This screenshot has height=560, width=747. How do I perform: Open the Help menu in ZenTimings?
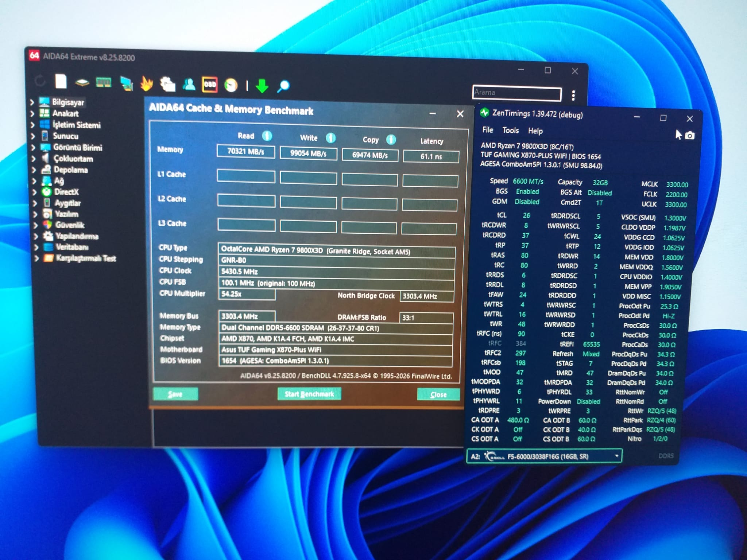tap(535, 131)
